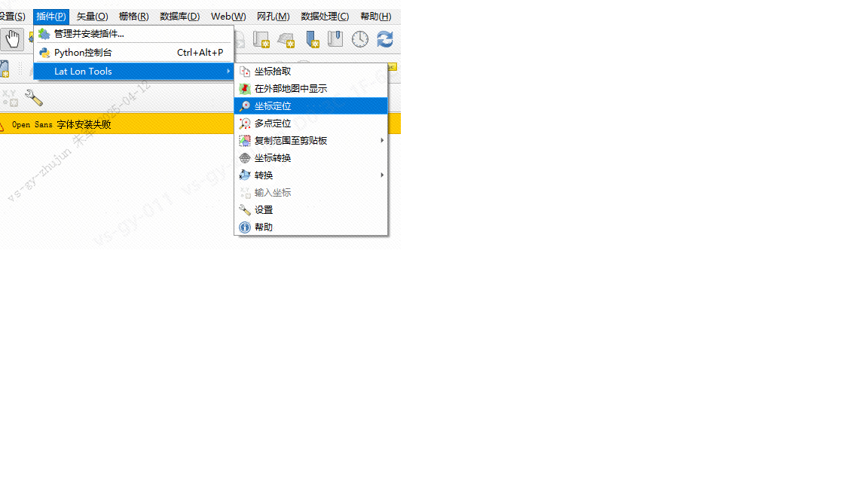Expand the Lat Lon Tools submenu arrow
The image size is (868, 488).
click(228, 71)
